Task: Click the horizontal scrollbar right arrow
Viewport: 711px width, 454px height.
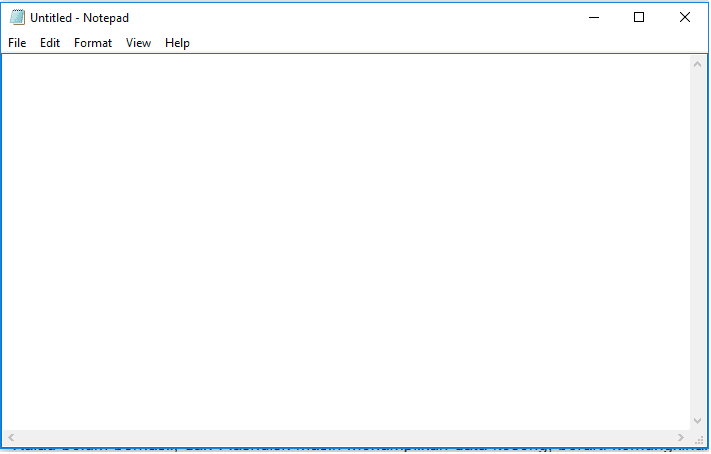Action: (x=681, y=437)
